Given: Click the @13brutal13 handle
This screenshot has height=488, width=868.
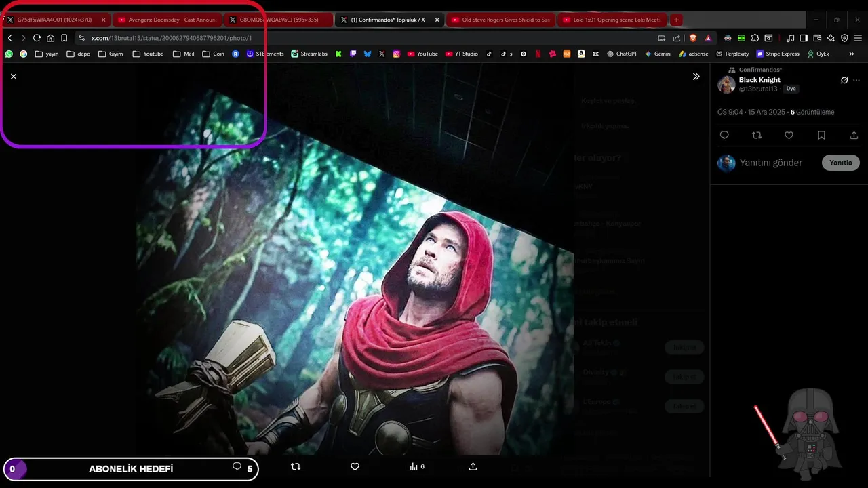Looking at the screenshot, I should tap(758, 89).
